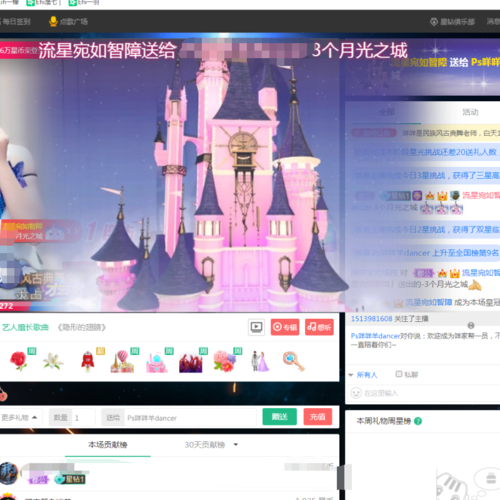Viewport: 500px width, 500px height.
Task: Open the 所有人 recipient dropdown
Action: click(x=363, y=375)
